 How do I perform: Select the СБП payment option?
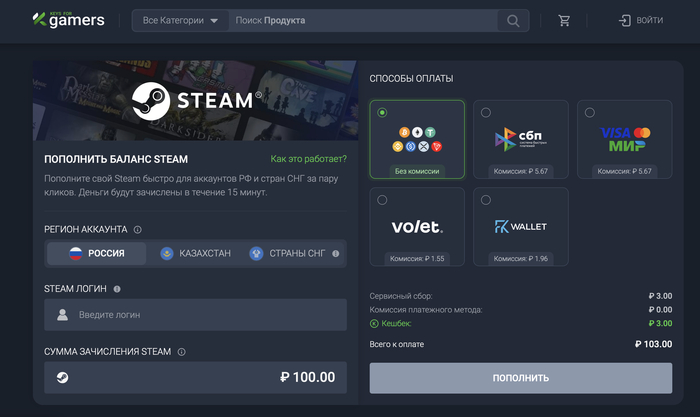[521, 139]
